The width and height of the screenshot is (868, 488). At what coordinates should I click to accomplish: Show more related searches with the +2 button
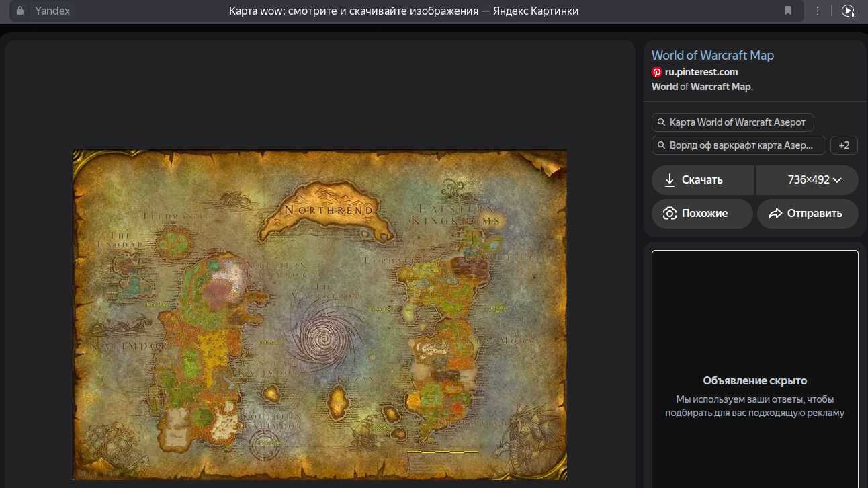coord(844,145)
